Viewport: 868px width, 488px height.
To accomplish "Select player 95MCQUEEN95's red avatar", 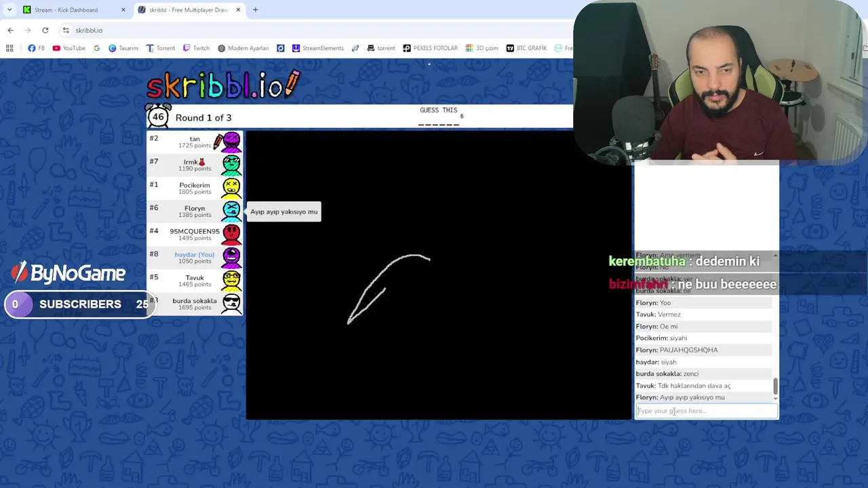I will click(231, 234).
